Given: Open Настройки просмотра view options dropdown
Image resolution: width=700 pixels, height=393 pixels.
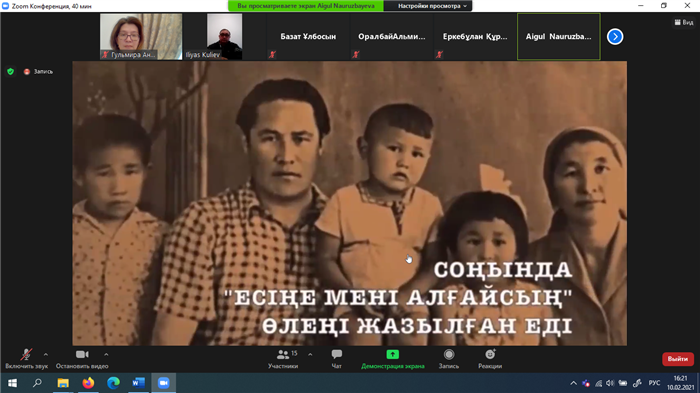Looking at the screenshot, I should click(x=428, y=6).
